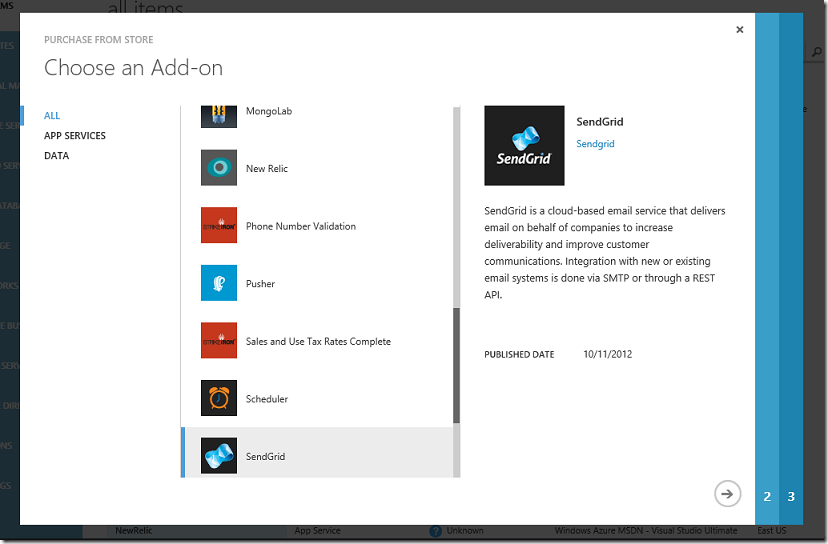Click the published date value 10/11/2012
The height and width of the screenshot is (544, 828).
[607, 354]
